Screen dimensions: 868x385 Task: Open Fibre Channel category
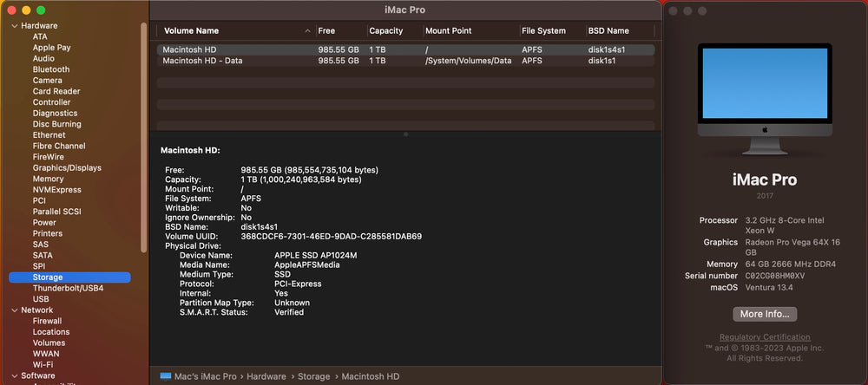click(x=59, y=146)
